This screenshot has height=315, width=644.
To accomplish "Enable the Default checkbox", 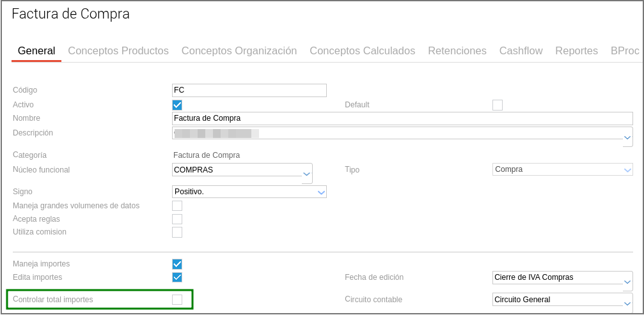I will point(498,105).
